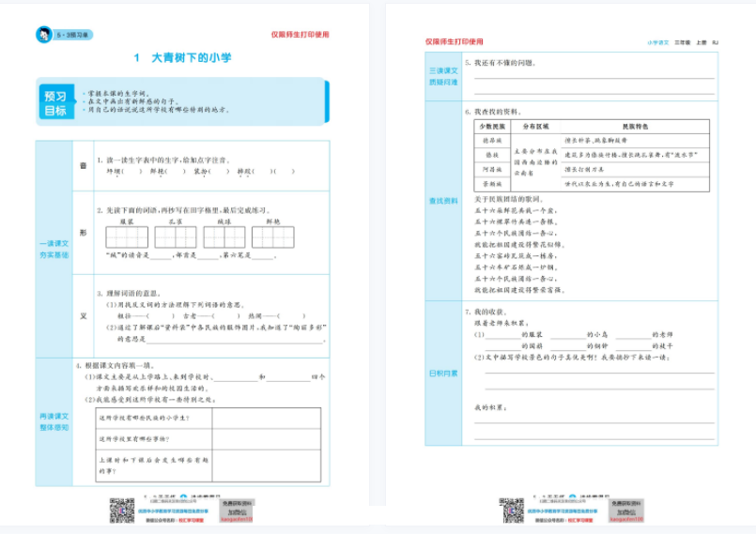Click the fourth 田字格 writing grid
Image resolution: width=756 pixels, height=534 pixels.
[x=273, y=237]
